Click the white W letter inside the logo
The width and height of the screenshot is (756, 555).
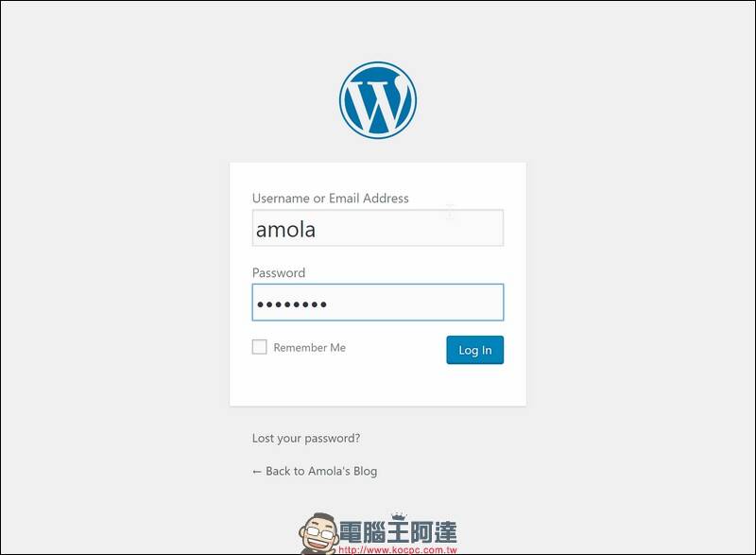point(377,104)
